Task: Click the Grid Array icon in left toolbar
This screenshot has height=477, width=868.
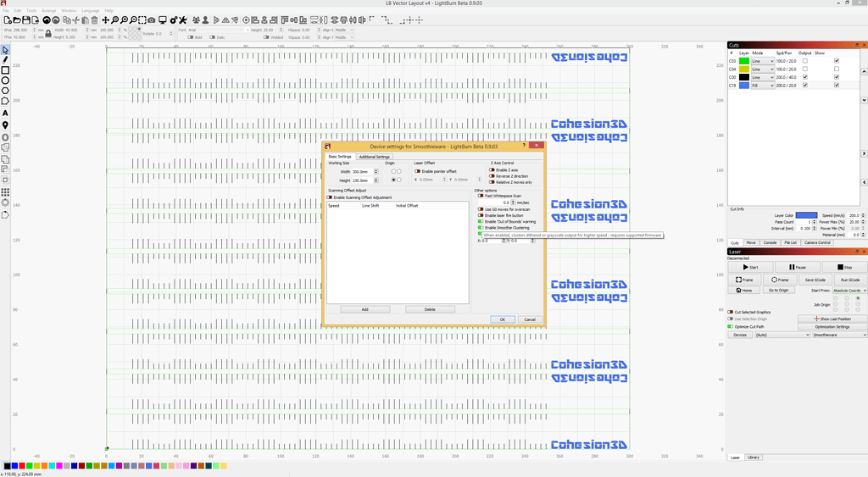Action: click(x=5, y=192)
